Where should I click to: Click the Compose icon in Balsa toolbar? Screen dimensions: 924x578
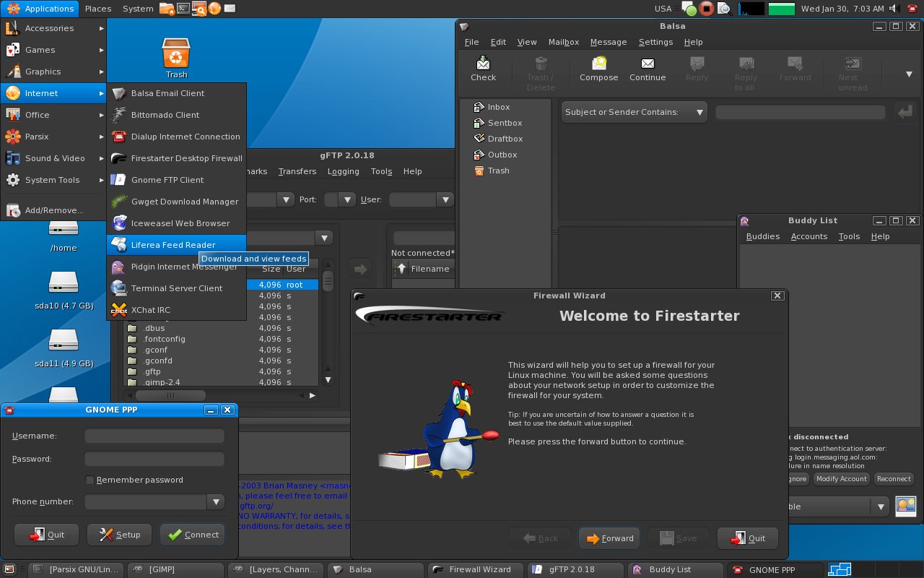(x=598, y=63)
